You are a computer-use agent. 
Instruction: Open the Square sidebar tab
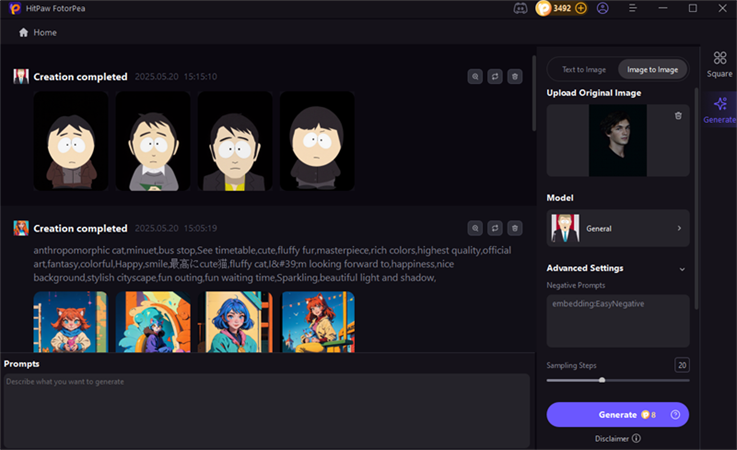tap(720, 64)
